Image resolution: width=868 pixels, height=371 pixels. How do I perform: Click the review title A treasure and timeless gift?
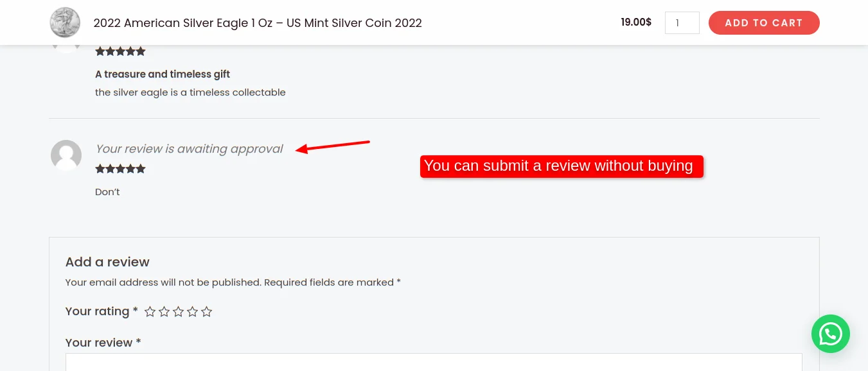pos(162,74)
